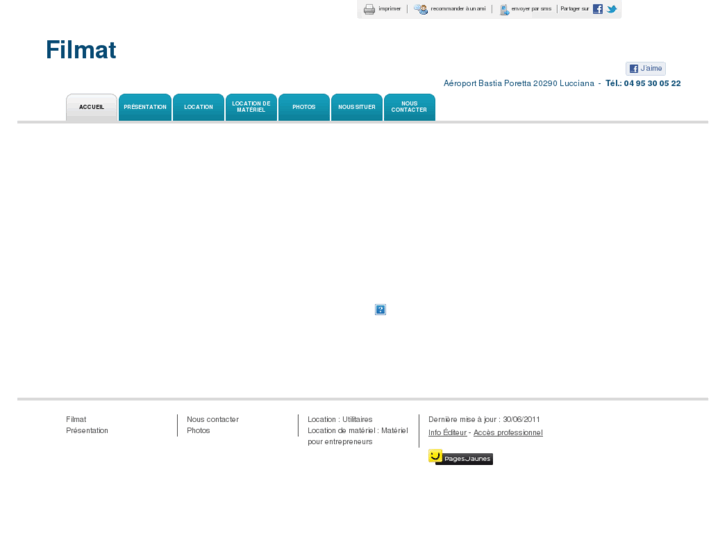Image resolution: width=727 pixels, height=545 pixels.
Task: Switch to the Présentation tab
Action: click(145, 107)
